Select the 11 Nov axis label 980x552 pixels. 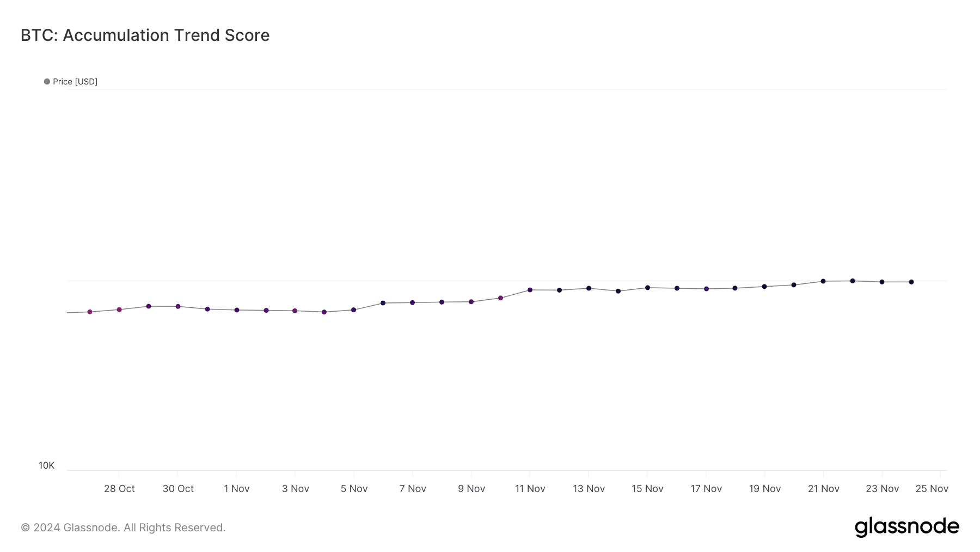tap(530, 489)
